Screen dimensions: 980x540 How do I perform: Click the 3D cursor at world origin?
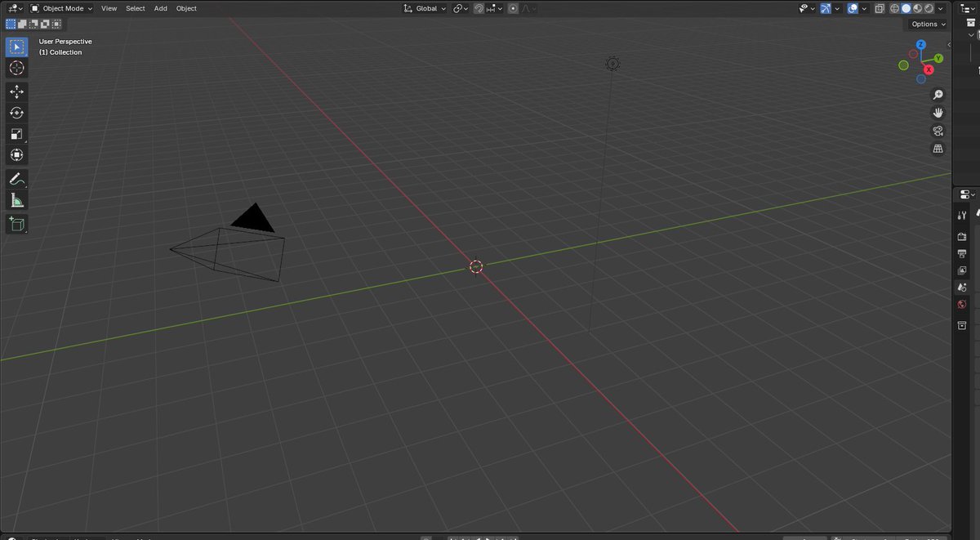pyautogui.click(x=476, y=266)
